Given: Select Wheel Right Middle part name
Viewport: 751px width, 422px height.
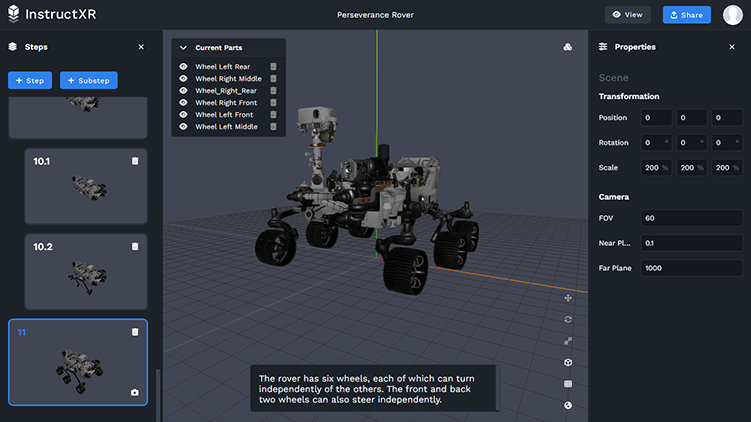Looking at the screenshot, I should [x=228, y=79].
